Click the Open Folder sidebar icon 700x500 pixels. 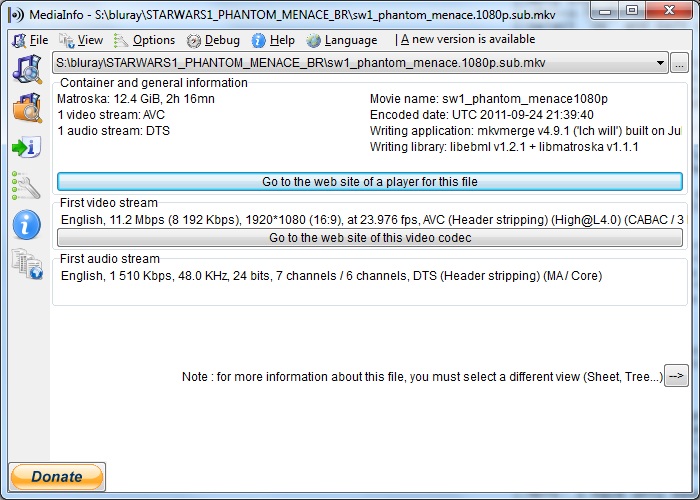click(x=25, y=108)
